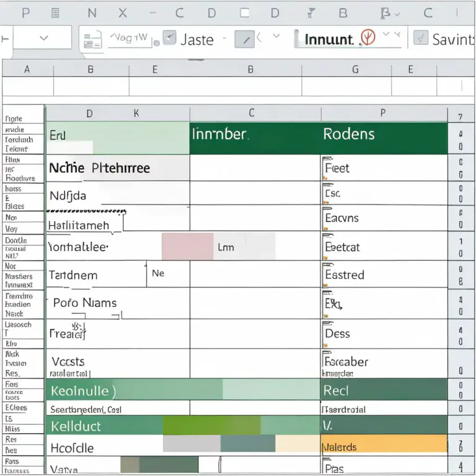Toggle the Savint checkbox
This screenshot has height=476, width=476.
421,38
